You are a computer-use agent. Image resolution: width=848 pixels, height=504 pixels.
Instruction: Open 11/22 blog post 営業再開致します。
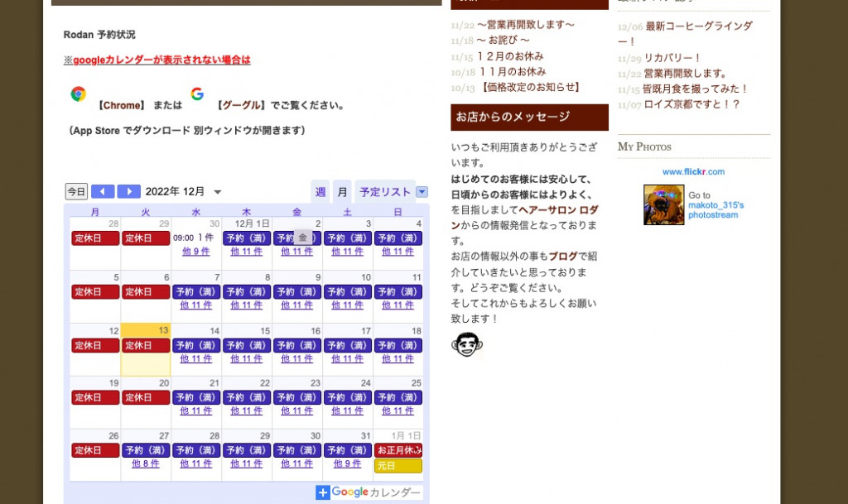[686, 74]
